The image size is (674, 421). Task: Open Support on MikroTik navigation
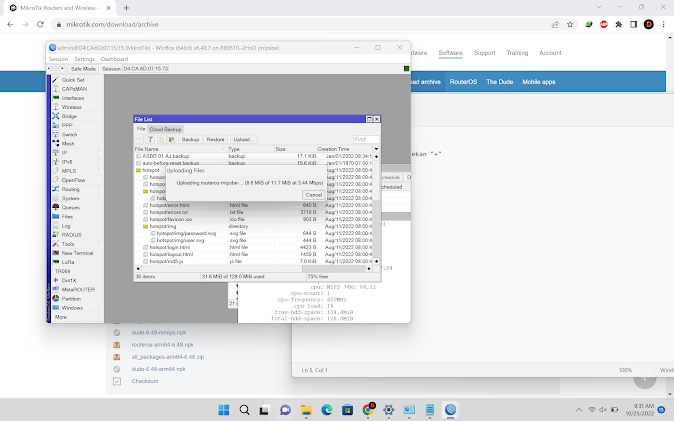point(484,52)
